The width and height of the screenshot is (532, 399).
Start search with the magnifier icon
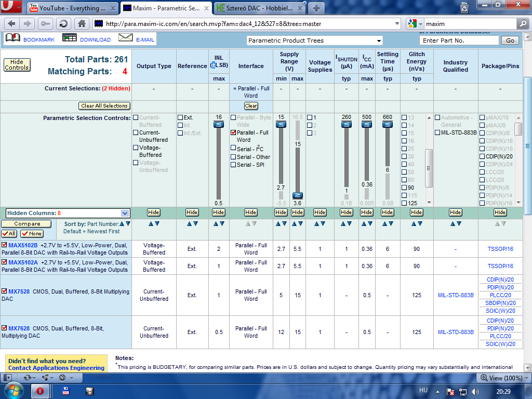(x=523, y=24)
